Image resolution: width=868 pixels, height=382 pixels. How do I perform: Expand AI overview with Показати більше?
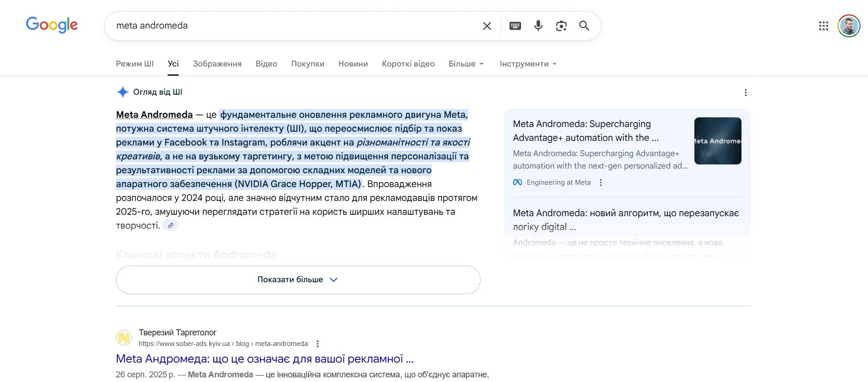(x=298, y=280)
